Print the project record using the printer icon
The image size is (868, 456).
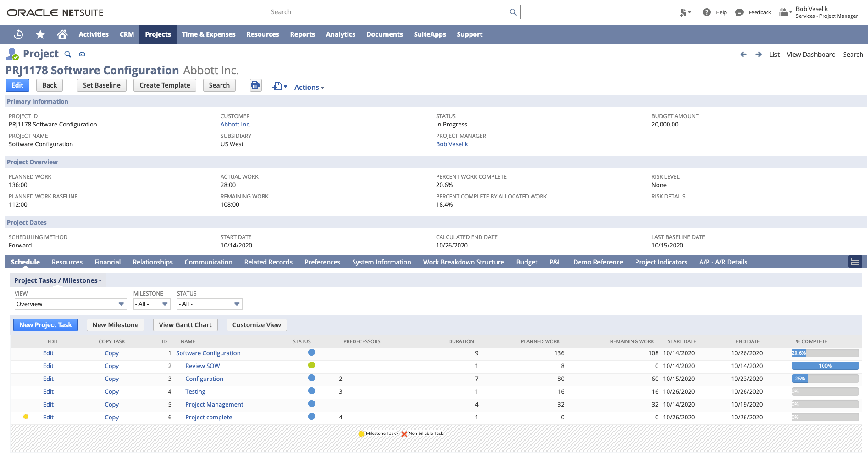coord(255,85)
